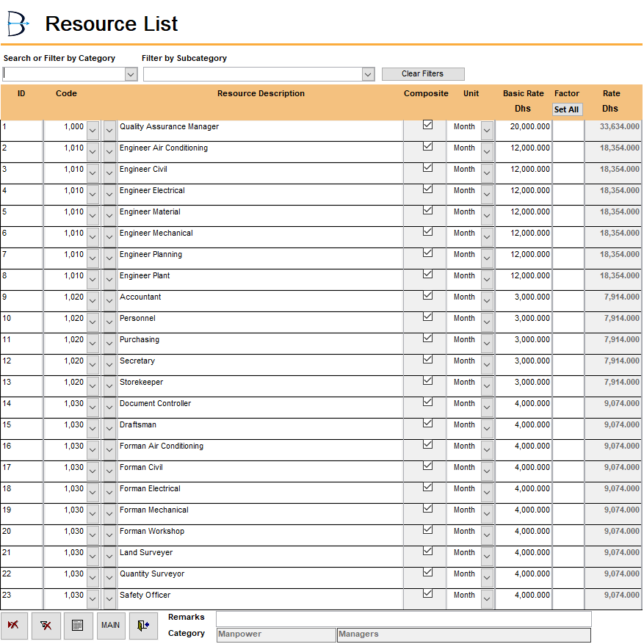Click the ID column header
Image resolution: width=644 pixels, height=644 pixels.
pyautogui.click(x=21, y=94)
